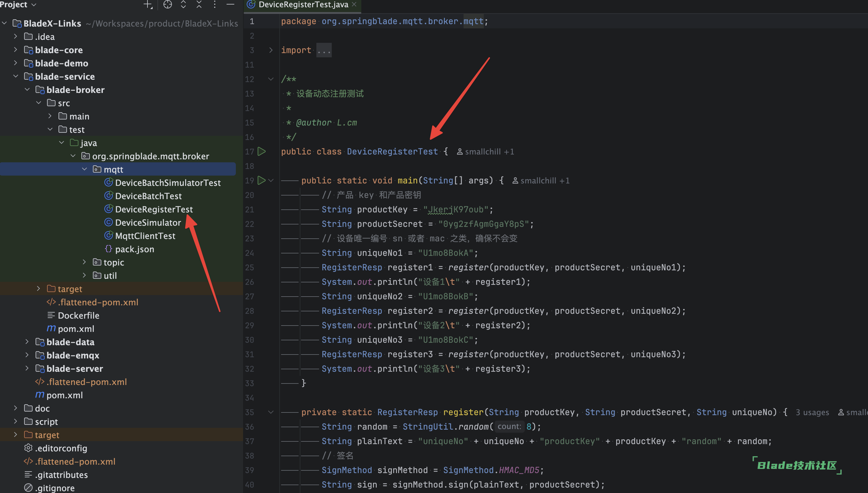This screenshot has width=868, height=493.
Task: Fold the Javadoc comment at line 12
Action: pyautogui.click(x=271, y=79)
